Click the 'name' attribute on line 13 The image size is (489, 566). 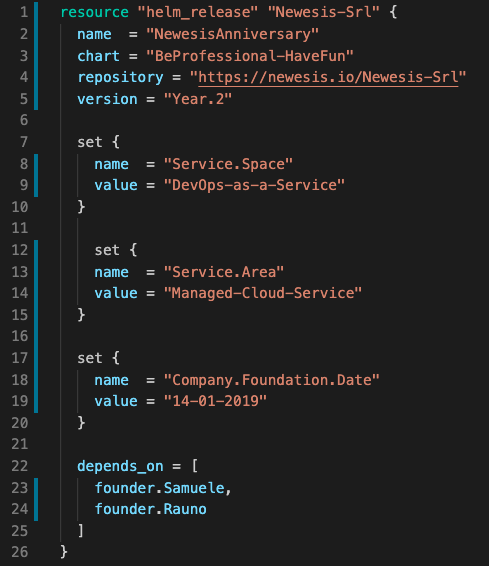pyautogui.click(x=112, y=272)
